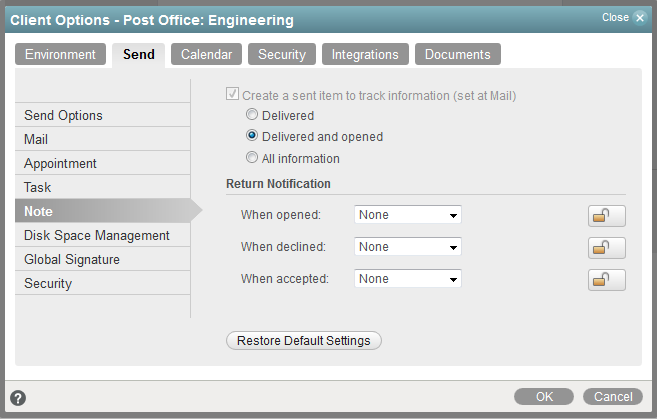
Task: Select the Appointment sidebar item
Action: [x=61, y=164]
